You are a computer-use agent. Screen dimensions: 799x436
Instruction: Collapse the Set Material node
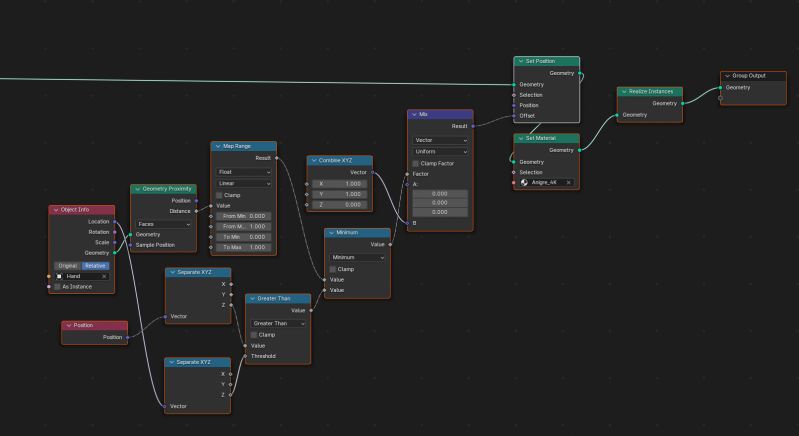(x=521, y=138)
